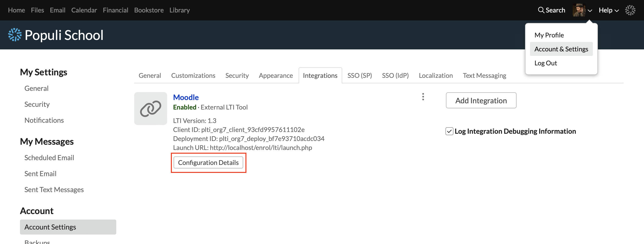Open Moodle three-dot options menu
The width and height of the screenshot is (644, 244).
423,97
